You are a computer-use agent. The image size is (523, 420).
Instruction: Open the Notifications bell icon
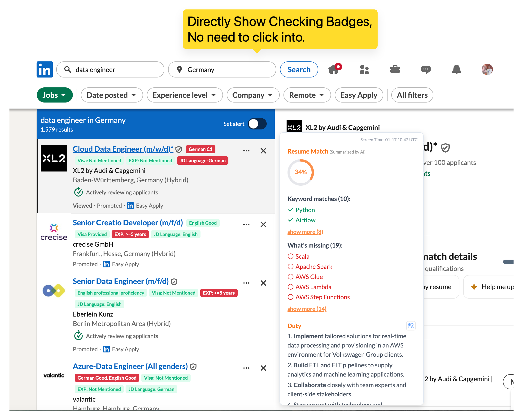pos(456,69)
